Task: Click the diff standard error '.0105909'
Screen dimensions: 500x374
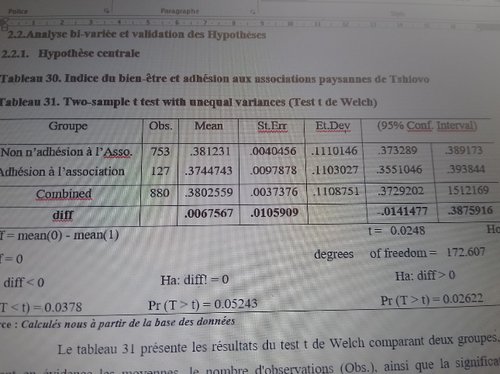Action: coord(274,212)
